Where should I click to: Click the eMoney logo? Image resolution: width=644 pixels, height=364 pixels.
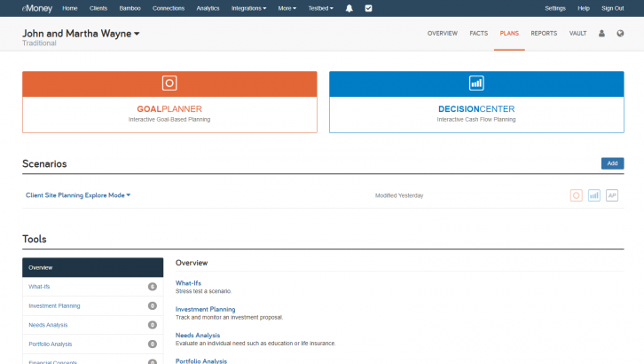[x=37, y=8]
